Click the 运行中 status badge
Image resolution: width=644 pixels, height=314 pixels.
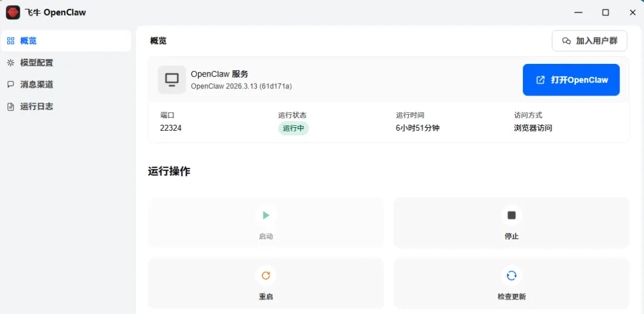293,128
